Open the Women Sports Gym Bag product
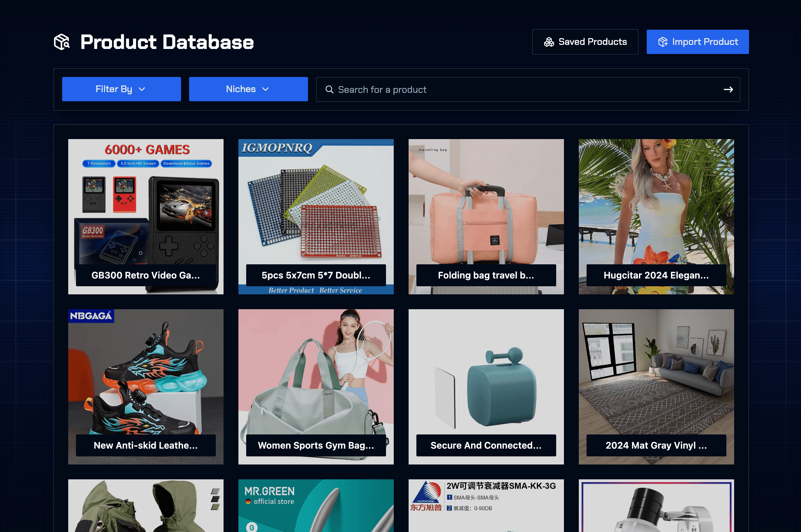 coord(316,387)
